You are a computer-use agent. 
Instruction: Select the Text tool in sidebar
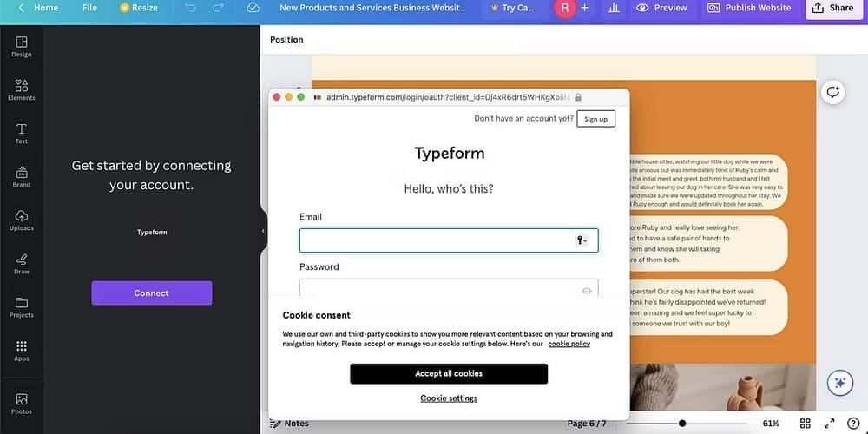21,133
